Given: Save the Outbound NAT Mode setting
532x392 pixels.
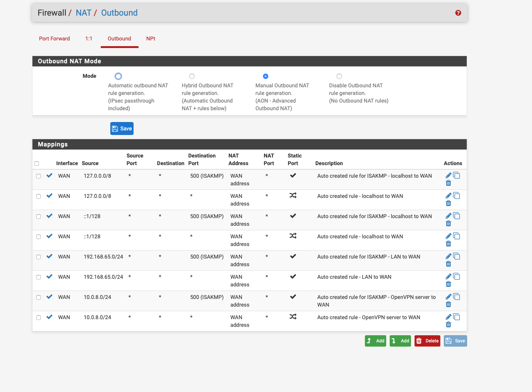Looking at the screenshot, I should click(x=122, y=129).
